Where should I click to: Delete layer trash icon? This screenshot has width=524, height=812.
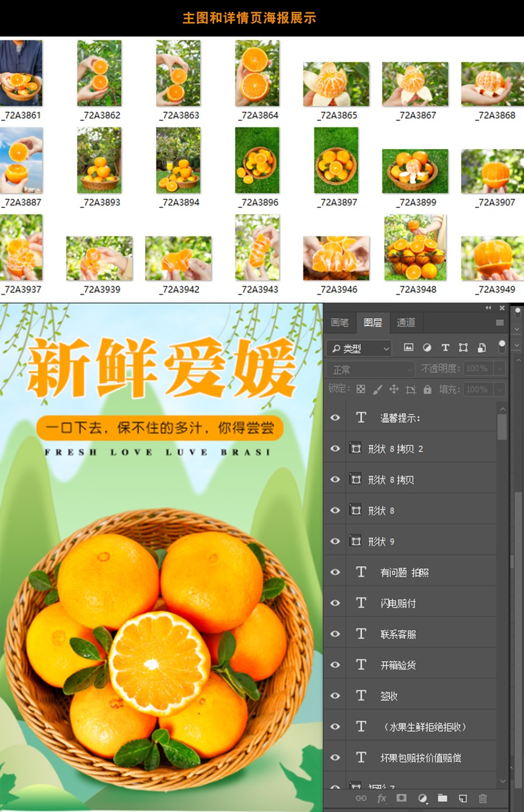point(483,798)
